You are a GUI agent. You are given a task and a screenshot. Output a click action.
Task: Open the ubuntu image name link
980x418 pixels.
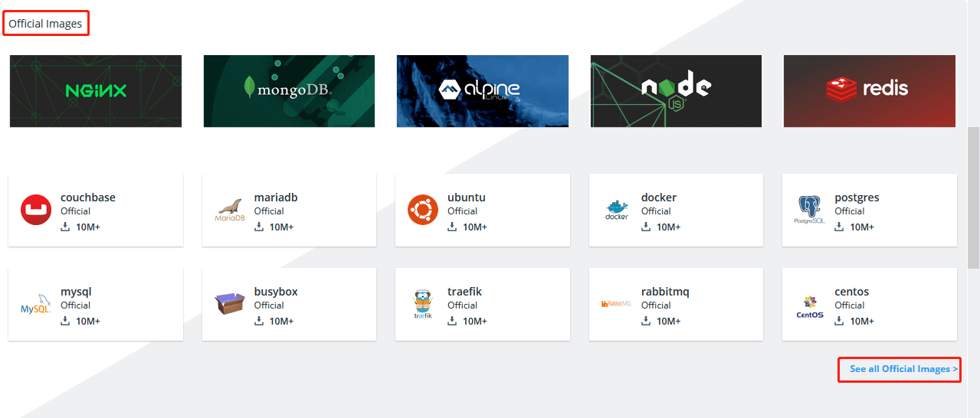click(467, 198)
